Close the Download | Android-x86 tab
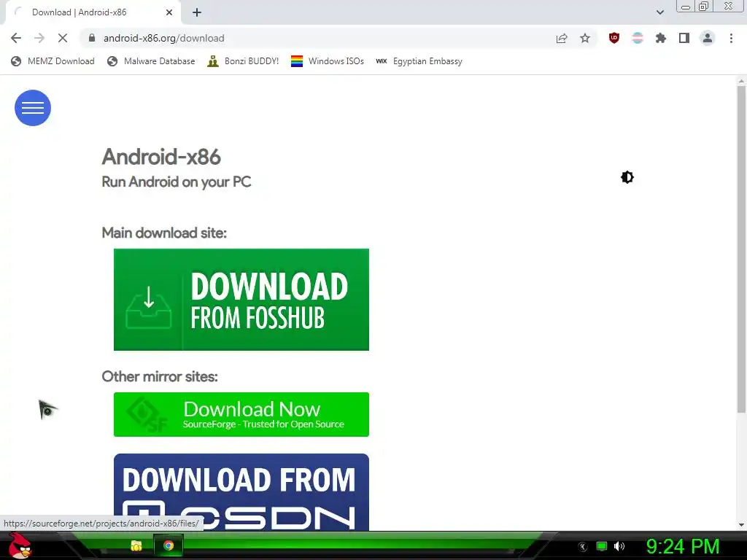The height and width of the screenshot is (560, 747). point(169,12)
